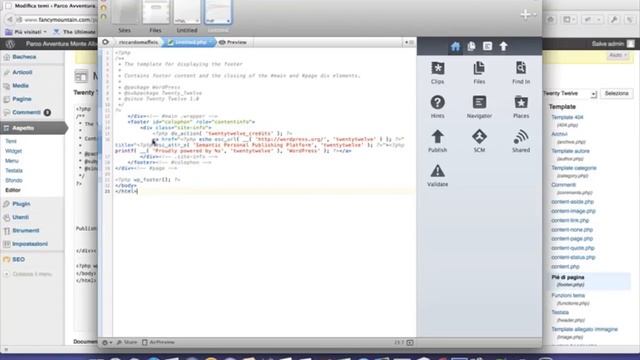
Task: Switch to the Preview tab in Coda
Action: tap(233, 42)
